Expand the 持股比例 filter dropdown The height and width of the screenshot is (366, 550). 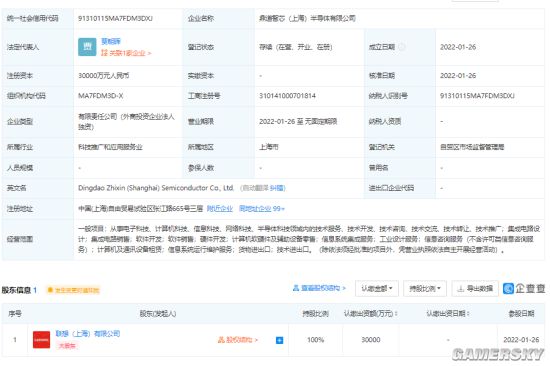point(425,288)
